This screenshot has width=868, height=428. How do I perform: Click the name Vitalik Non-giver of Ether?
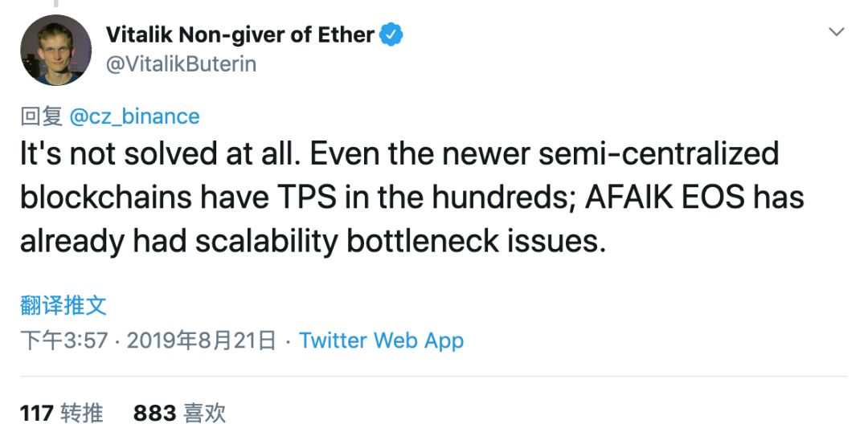click(x=240, y=35)
